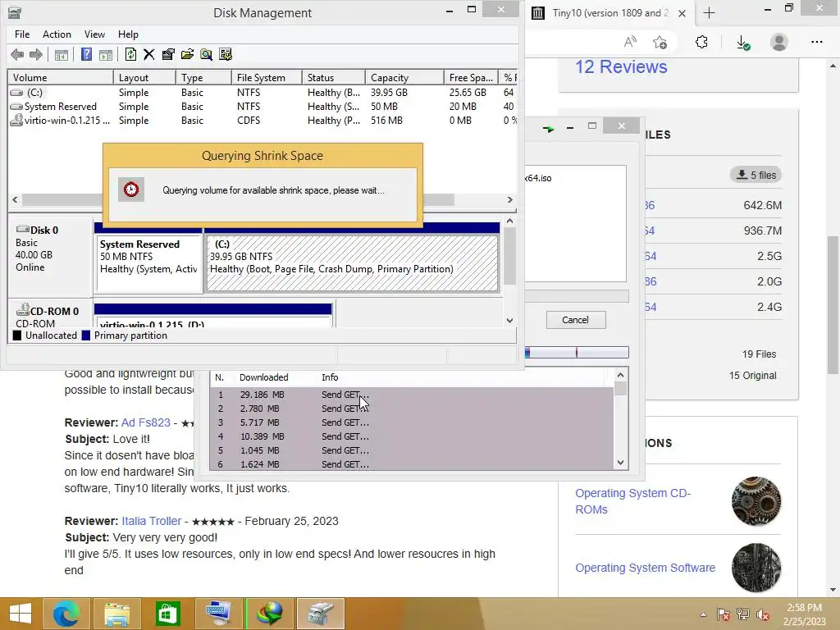
Task: Show hidden tray icons arrow
Action: pyautogui.click(x=703, y=614)
